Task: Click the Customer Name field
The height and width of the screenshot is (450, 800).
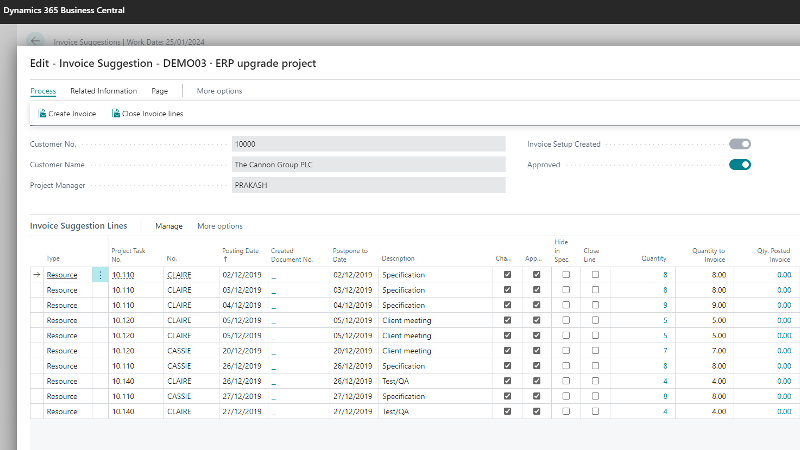Action: coord(368,165)
